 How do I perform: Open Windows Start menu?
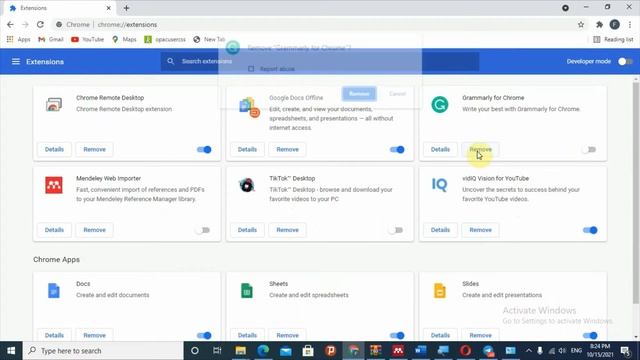click(11, 351)
